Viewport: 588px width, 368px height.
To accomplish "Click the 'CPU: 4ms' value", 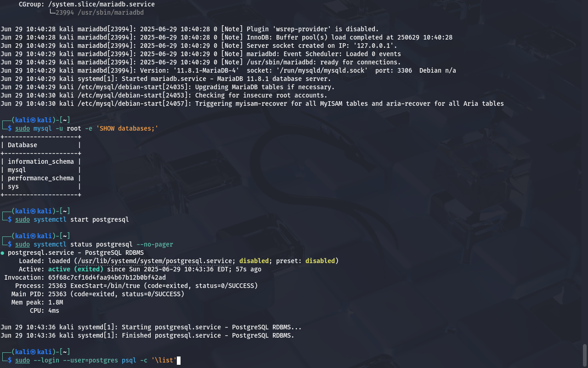I will tap(54, 310).
